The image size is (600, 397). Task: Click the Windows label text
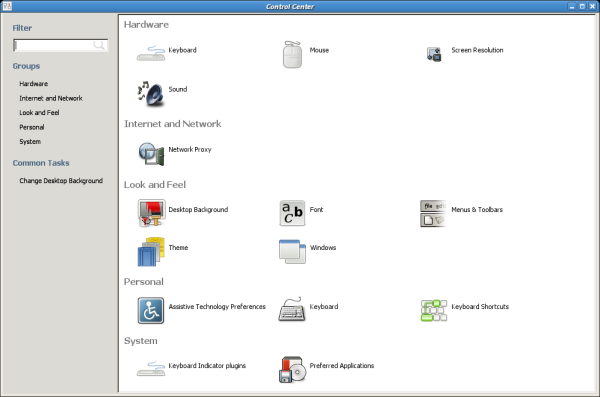pyautogui.click(x=323, y=248)
